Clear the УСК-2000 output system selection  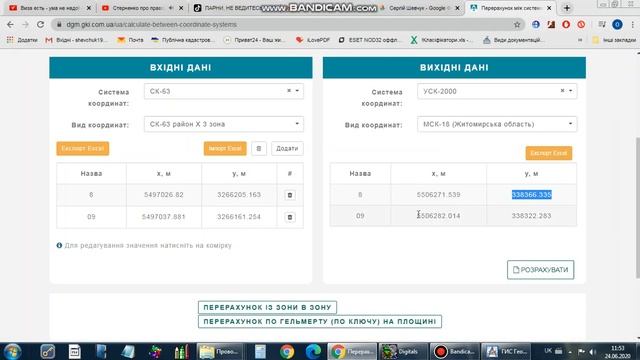pyautogui.click(x=562, y=91)
